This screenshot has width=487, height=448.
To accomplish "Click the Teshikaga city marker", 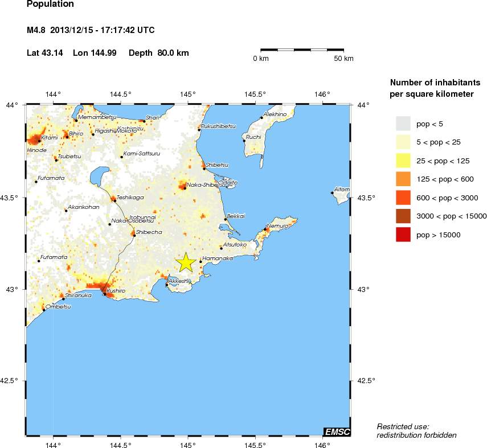I will click(x=114, y=200).
